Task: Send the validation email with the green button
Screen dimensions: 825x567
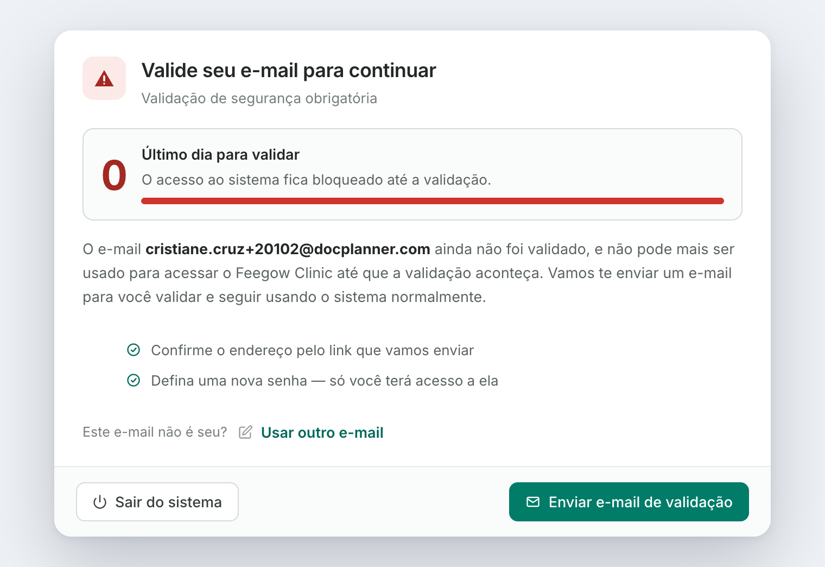Action: coord(629,502)
